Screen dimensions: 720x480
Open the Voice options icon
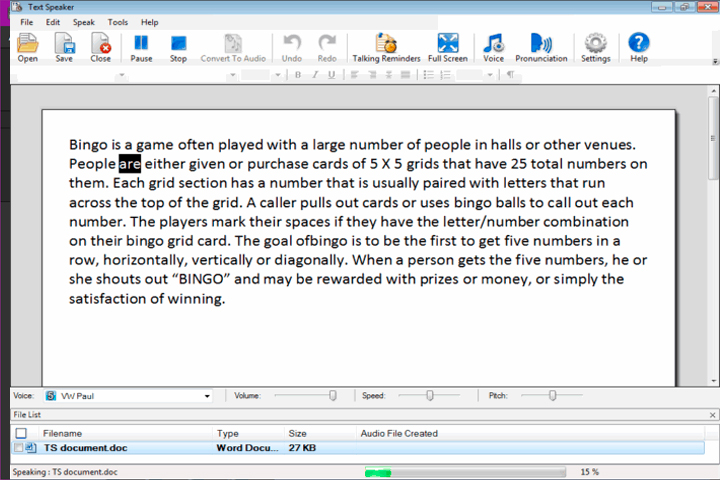pos(494,48)
